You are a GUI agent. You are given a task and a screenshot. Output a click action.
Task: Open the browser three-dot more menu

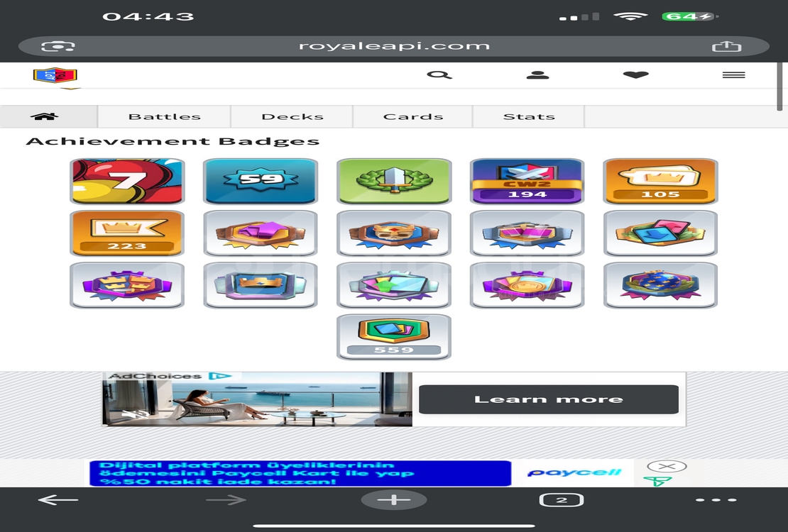pyautogui.click(x=716, y=500)
